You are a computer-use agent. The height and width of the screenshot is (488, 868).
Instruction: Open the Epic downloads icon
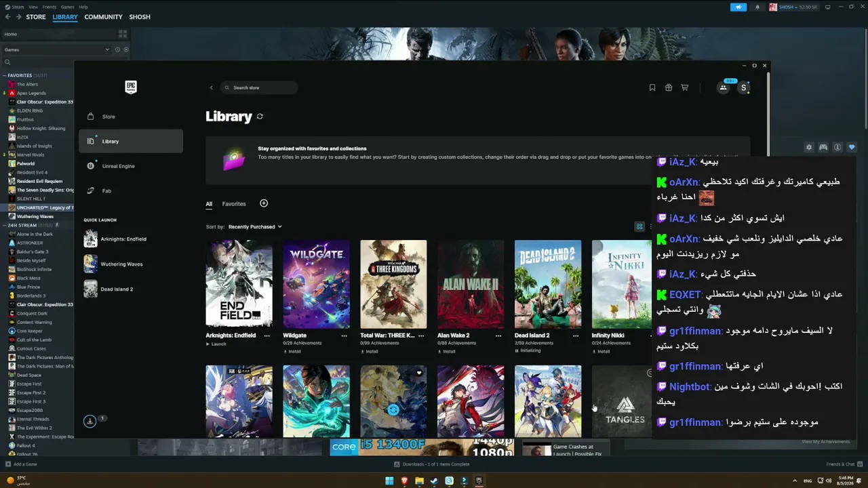click(90, 421)
